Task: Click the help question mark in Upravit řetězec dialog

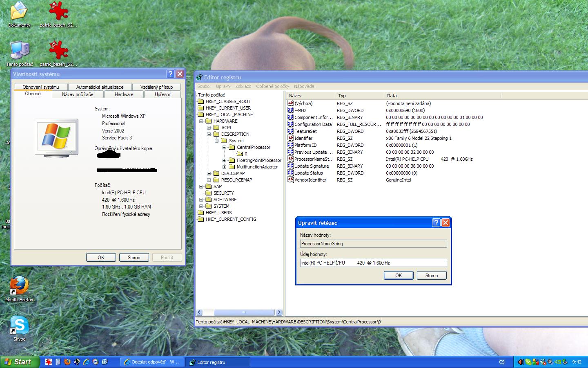Action: click(436, 223)
